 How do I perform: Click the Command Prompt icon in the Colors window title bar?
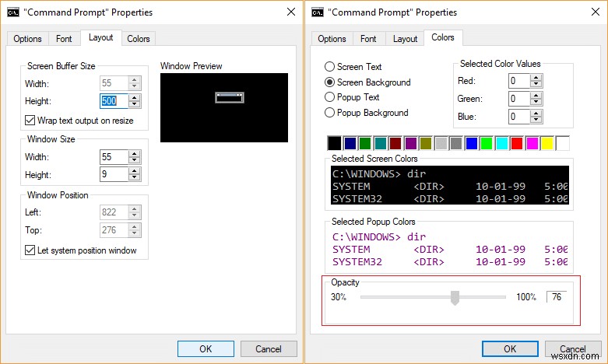pos(318,12)
